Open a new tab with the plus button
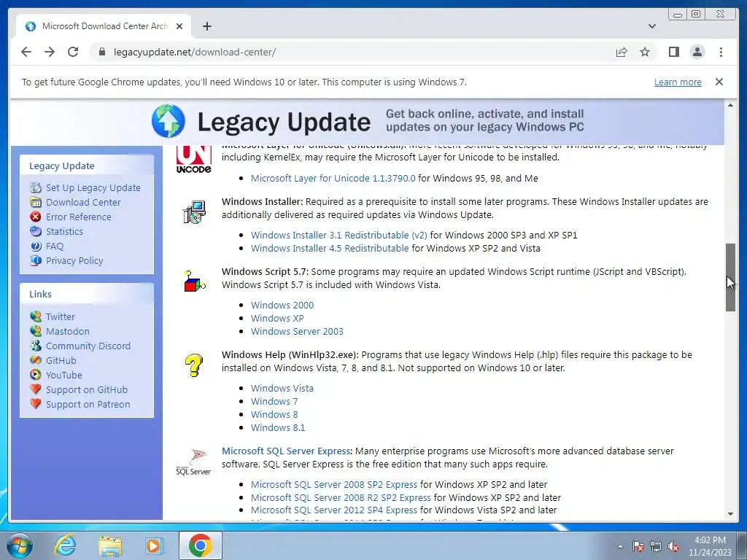Image resolution: width=747 pixels, height=560 pixels. tap(206, 26)
